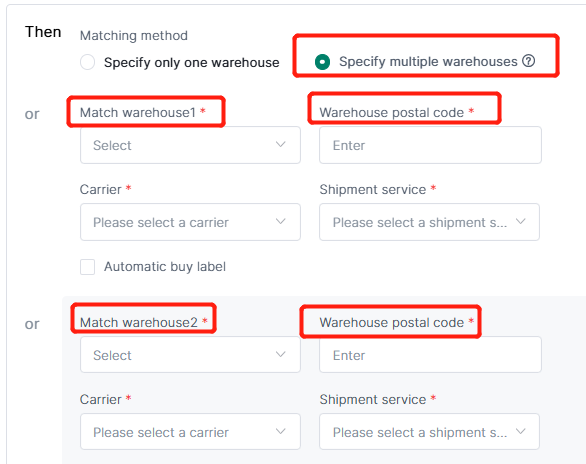Open first Shipment service dropdown
This screenshot has width=586, height=464.
click(429, 222)
